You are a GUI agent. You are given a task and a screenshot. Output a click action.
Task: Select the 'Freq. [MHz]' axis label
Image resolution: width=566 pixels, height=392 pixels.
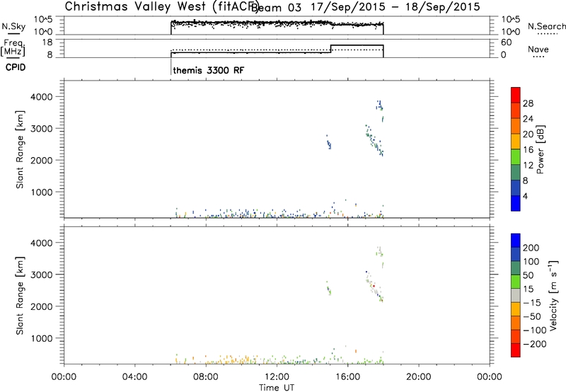pos(13,48)
